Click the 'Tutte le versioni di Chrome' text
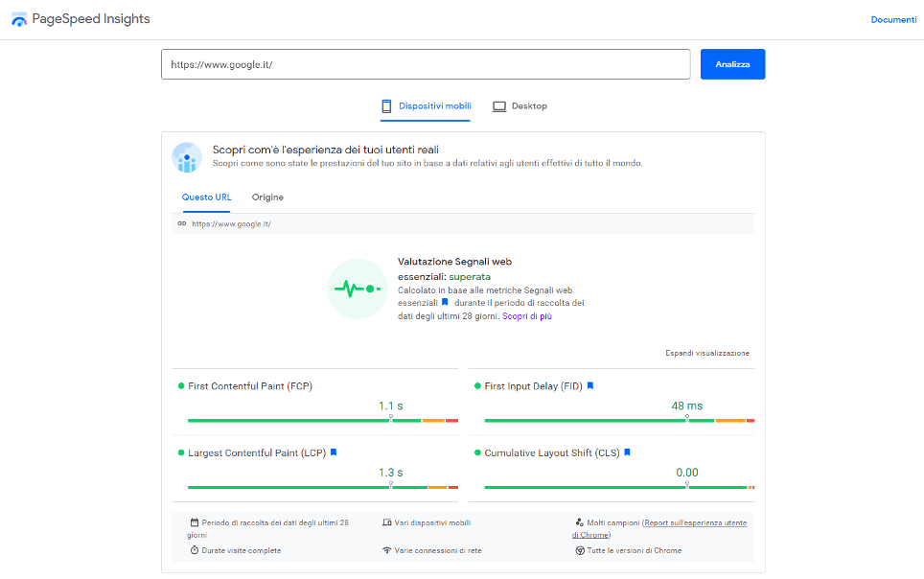Viewport: 924px width, 579px height. [x=635, y=550]
